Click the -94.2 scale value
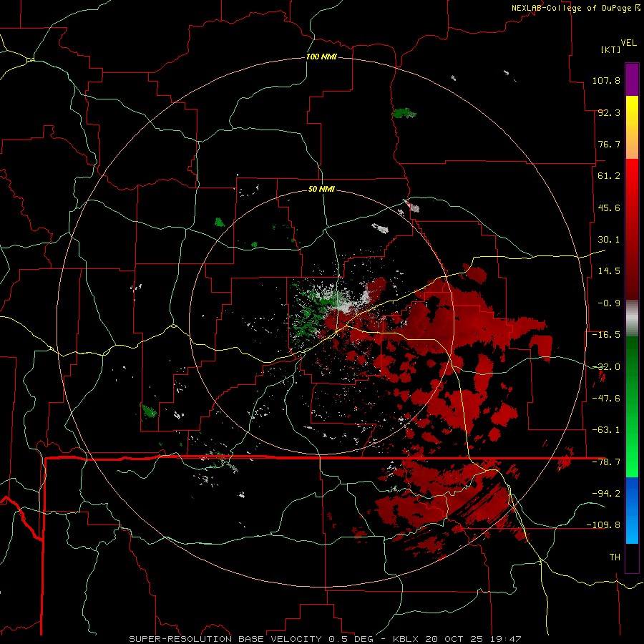 tap(606, 493)
